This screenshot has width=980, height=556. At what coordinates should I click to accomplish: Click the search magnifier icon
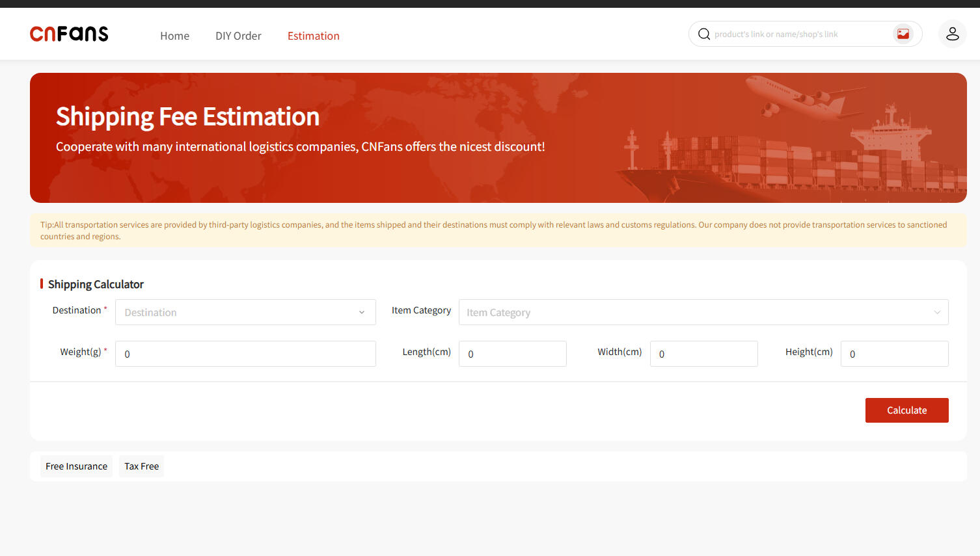click(703, 34)
